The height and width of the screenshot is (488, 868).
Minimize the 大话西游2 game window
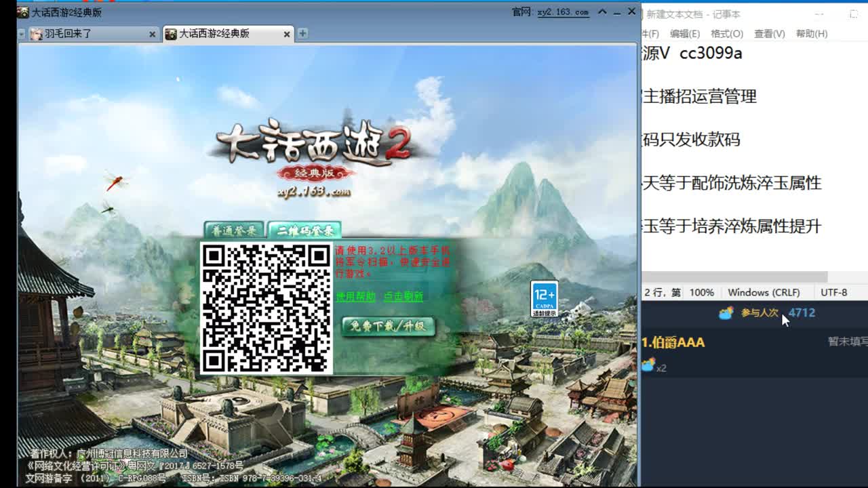pyautogui.click(x=616, y=12)
